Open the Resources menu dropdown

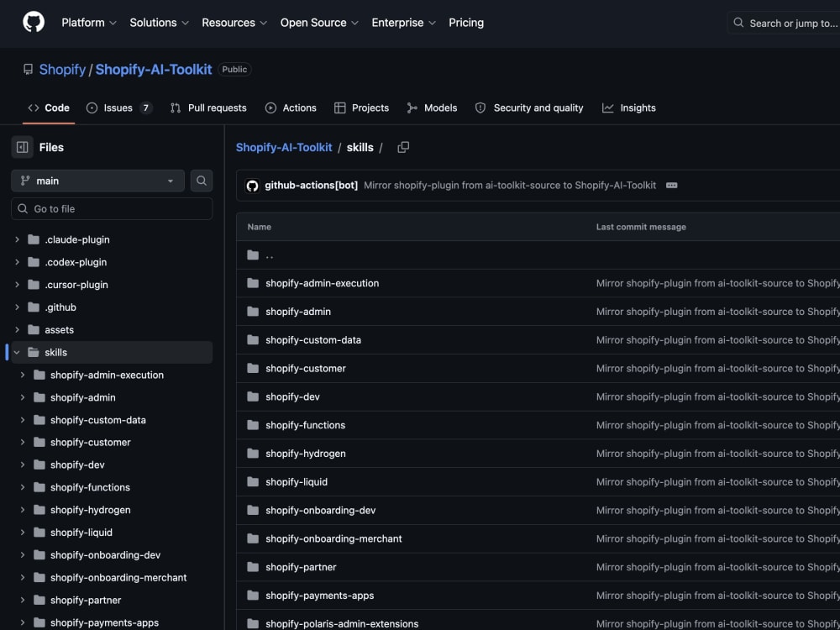tap(234, 23)
